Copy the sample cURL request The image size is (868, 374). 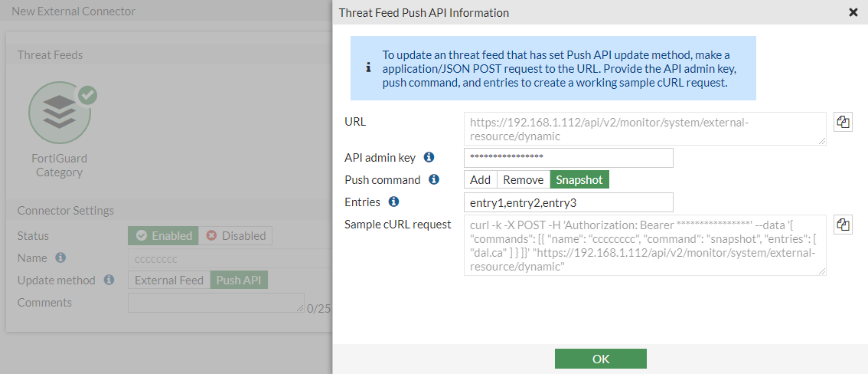coord(843,225)
